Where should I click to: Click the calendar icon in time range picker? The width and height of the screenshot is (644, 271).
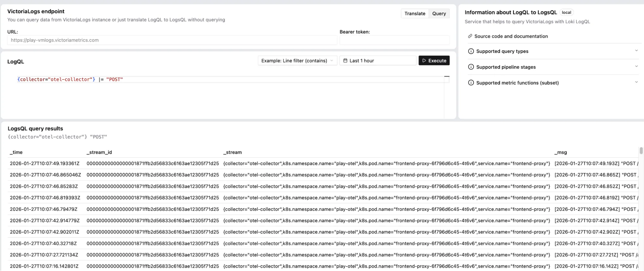[x=345, y=61]
